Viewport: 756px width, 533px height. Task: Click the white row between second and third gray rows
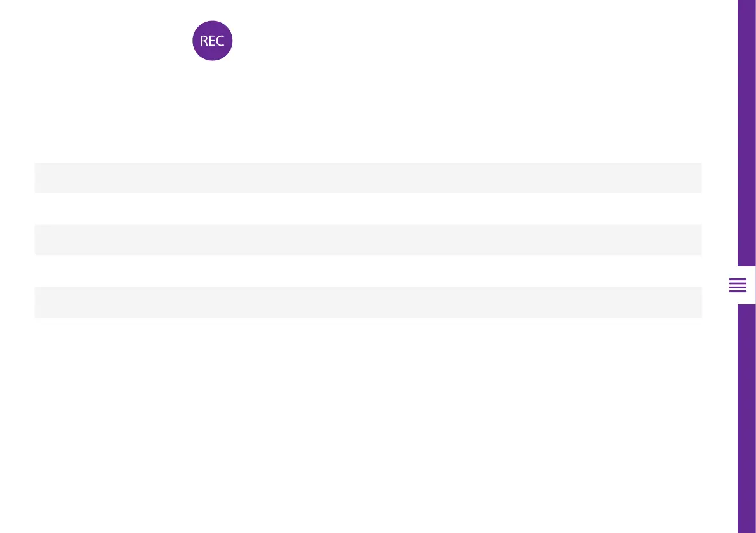click(368, 271)
